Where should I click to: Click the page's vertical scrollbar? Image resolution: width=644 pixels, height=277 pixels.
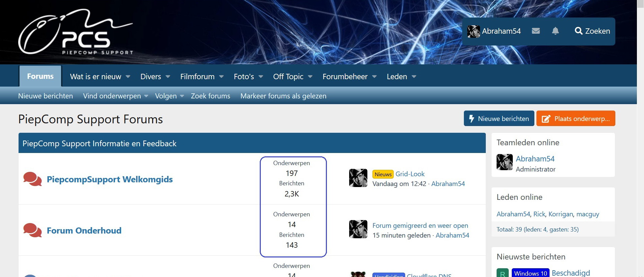(640, 135)
